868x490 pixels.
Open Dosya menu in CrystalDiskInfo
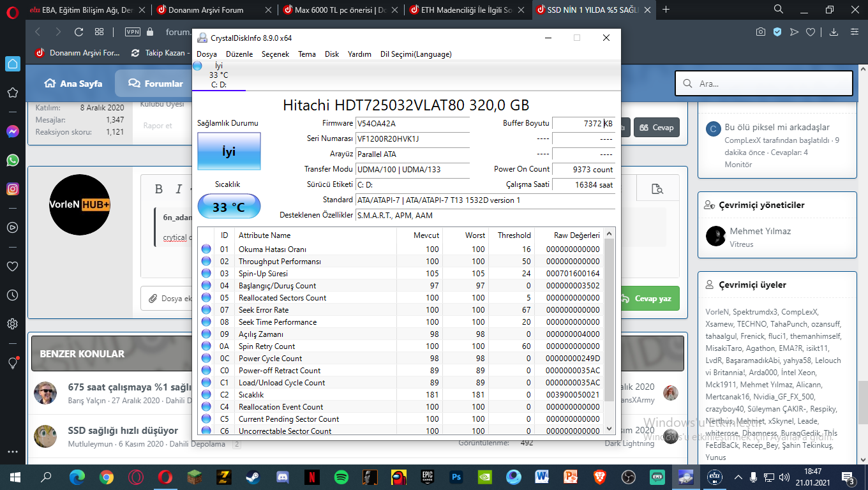206,54
